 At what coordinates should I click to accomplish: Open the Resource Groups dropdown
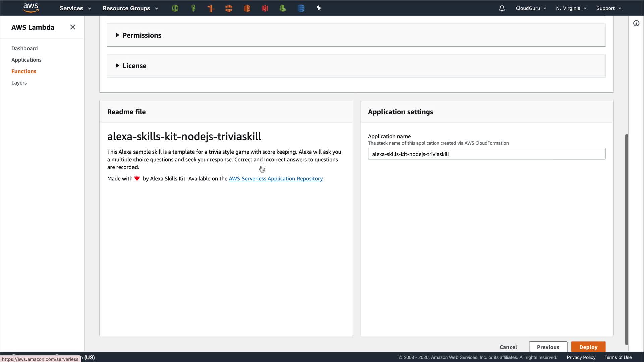tap(130, 8)
